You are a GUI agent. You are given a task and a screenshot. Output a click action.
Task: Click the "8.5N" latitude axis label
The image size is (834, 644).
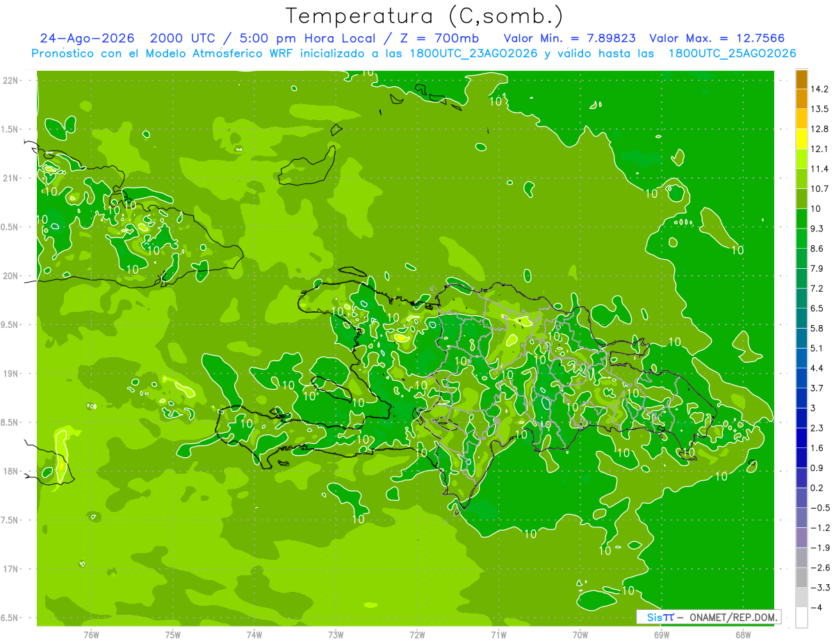coord(10,422)
